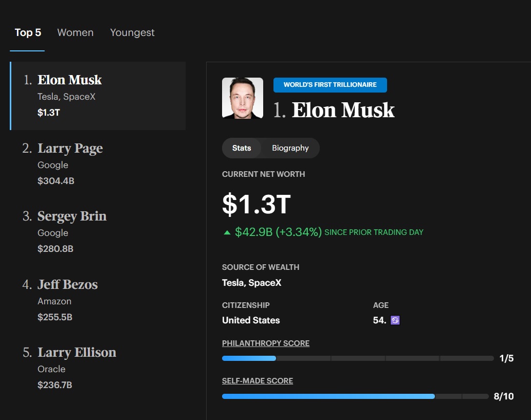Image resolution: width=531 pixels, height=420 pixels.
Task: Switch to the Biography view
Action: (x=290, y=148)
